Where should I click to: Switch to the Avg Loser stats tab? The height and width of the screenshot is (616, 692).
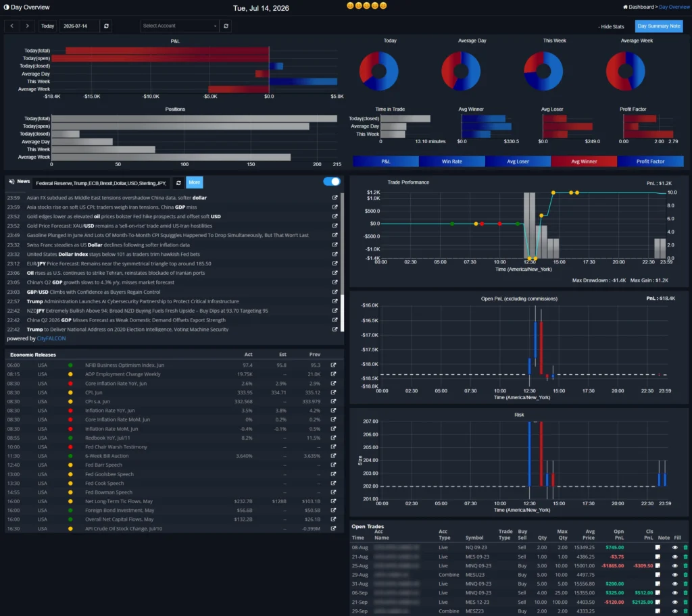(518, 161)
